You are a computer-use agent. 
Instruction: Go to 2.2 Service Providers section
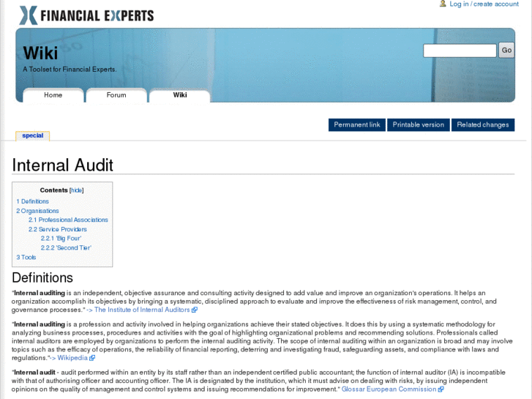pos(58,229)
